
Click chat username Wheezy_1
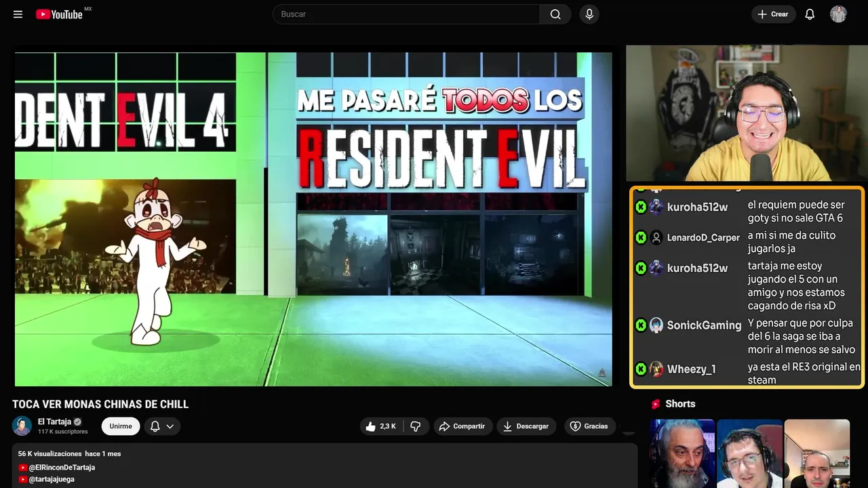coord(691,369)
